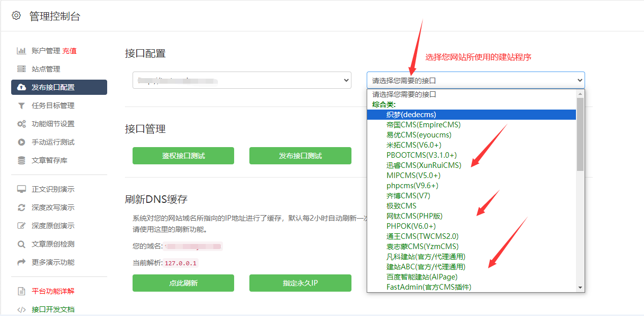Click the bar chart icon for 账户管理
The height and width of the screenshot is (316, 644).
[21, 51]
